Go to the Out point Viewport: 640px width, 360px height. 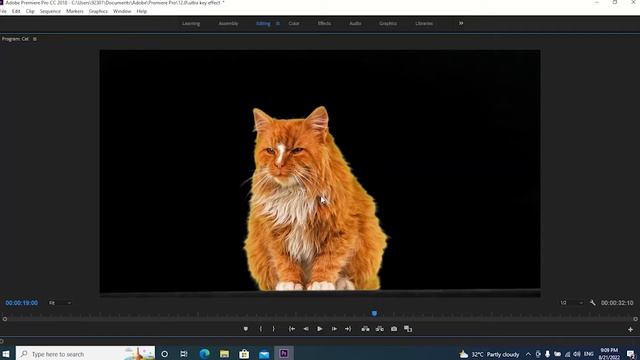348,329
